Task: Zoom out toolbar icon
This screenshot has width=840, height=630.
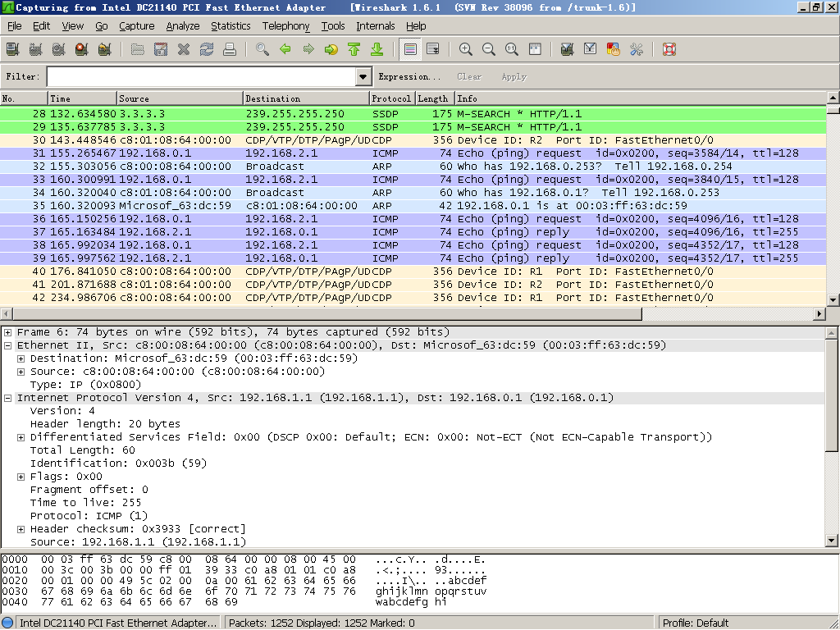Action: [x=489, y=49]
